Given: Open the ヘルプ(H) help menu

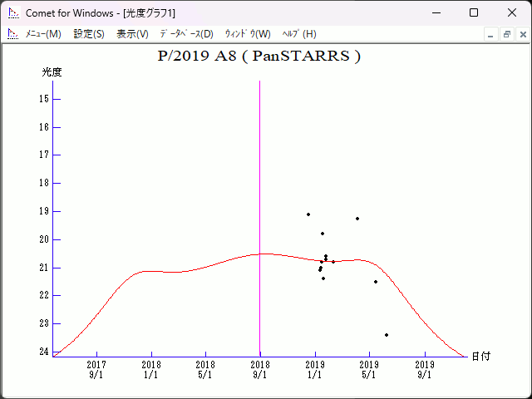Looking at the screenshot, I should click(x=299, y=34).
